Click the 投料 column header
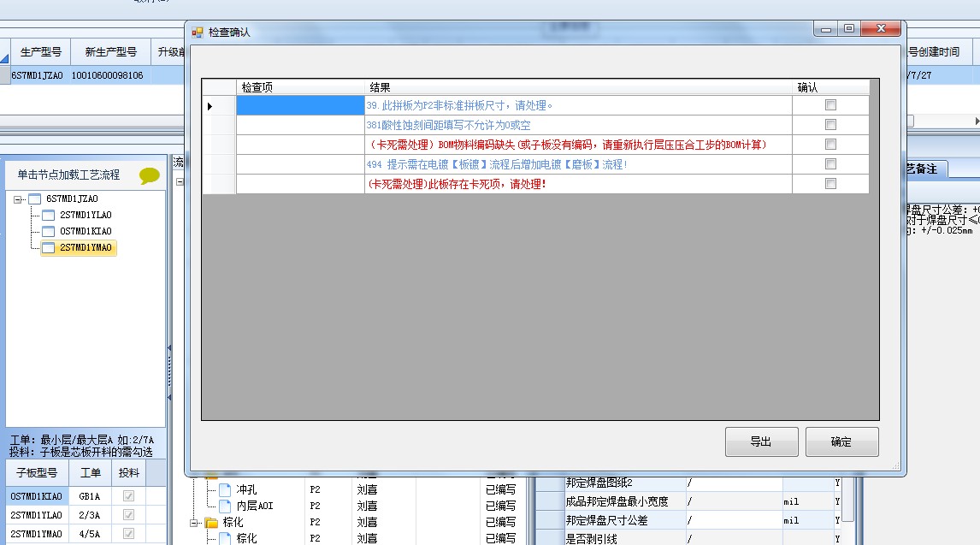 tap(129, 473)
